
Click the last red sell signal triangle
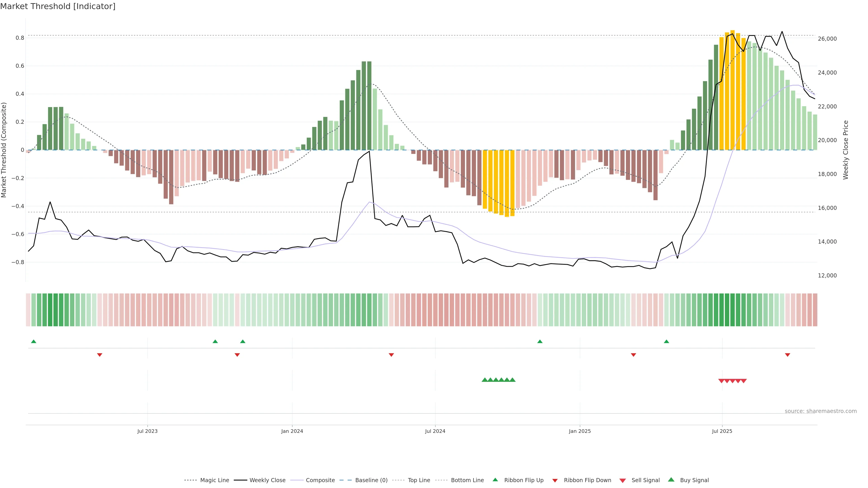744,381
